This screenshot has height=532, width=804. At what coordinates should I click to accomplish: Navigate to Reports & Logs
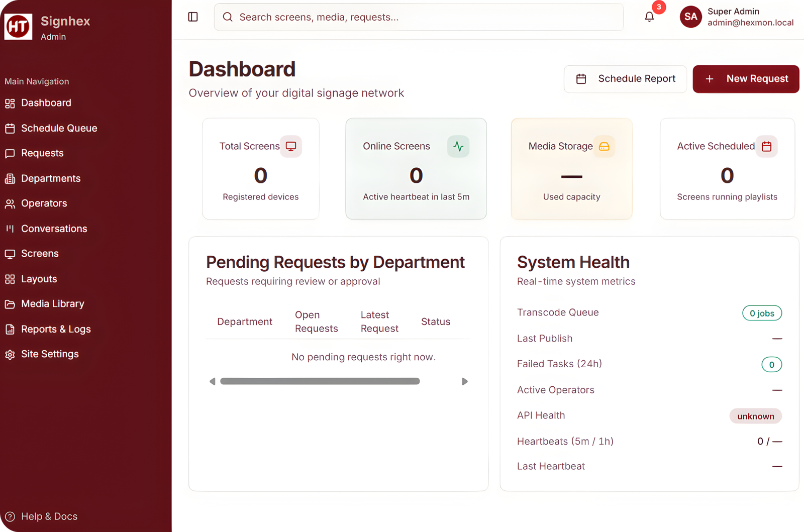(56, 329)
